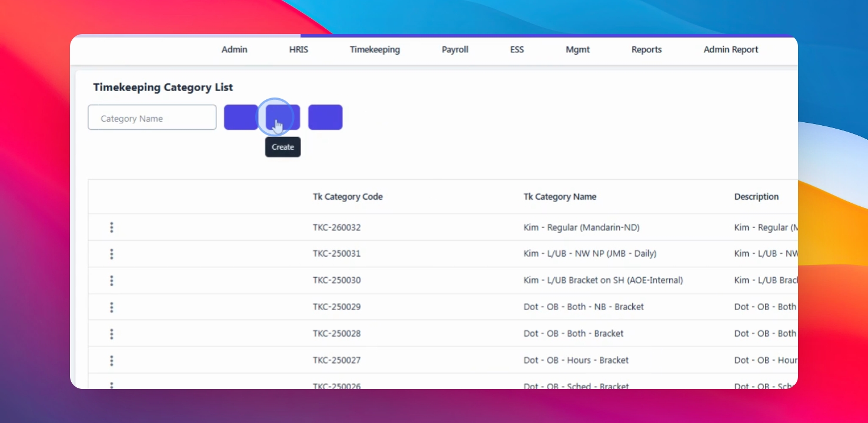The height and width of the screenshot is (423, 868).
Task: Click the Description column header
Action: tap(756, 197)
